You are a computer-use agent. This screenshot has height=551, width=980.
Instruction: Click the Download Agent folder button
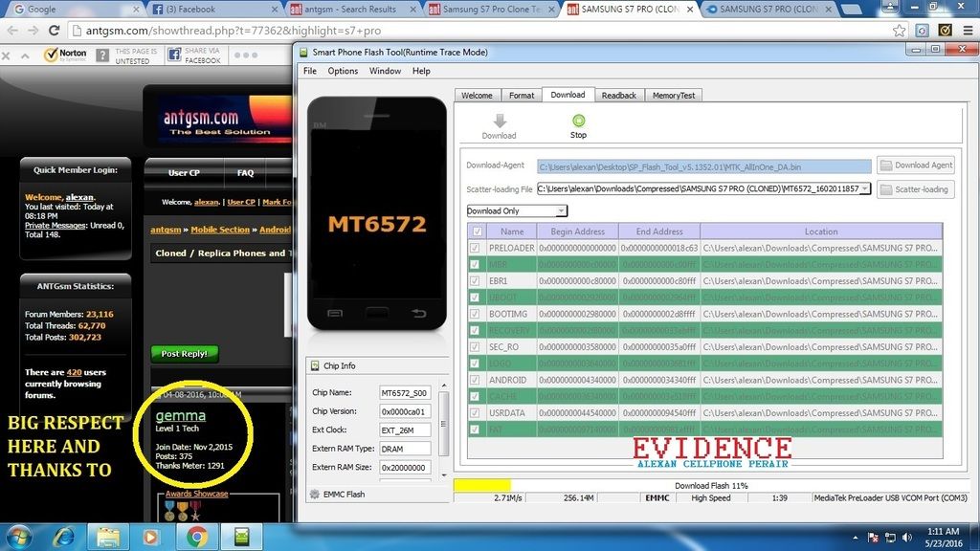[916, 165]
